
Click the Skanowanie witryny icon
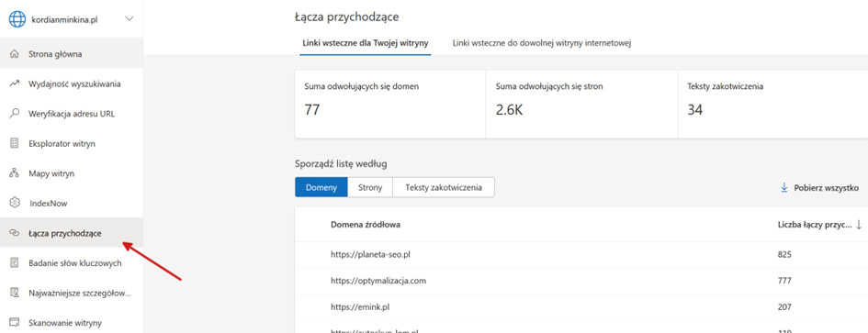pyautogui.click(x=15, y=323)
